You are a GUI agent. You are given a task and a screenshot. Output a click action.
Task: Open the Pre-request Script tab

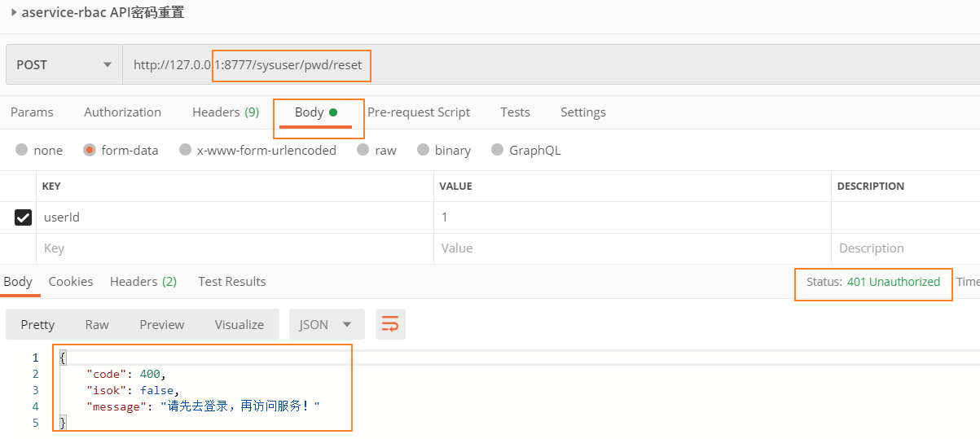point(418,112)
